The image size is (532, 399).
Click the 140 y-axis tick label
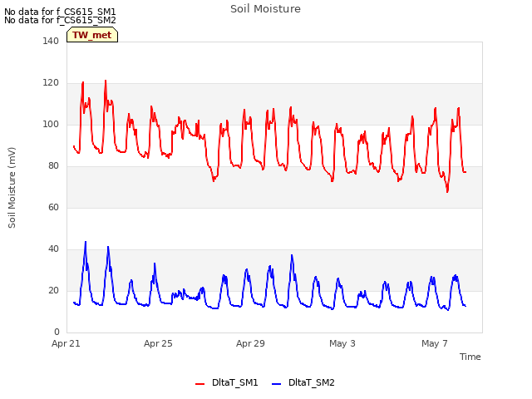(x=51, y=41)
